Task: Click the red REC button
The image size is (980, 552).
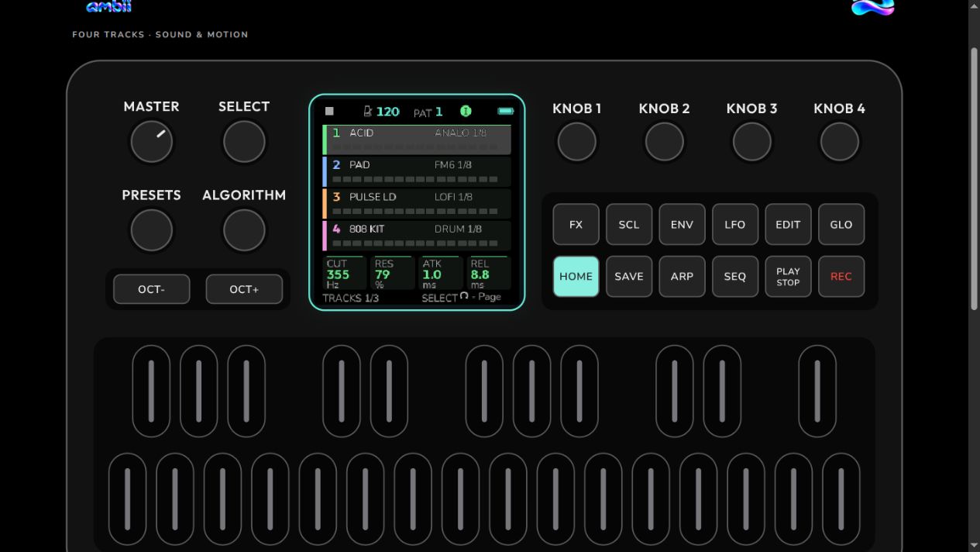Action: 841,277
